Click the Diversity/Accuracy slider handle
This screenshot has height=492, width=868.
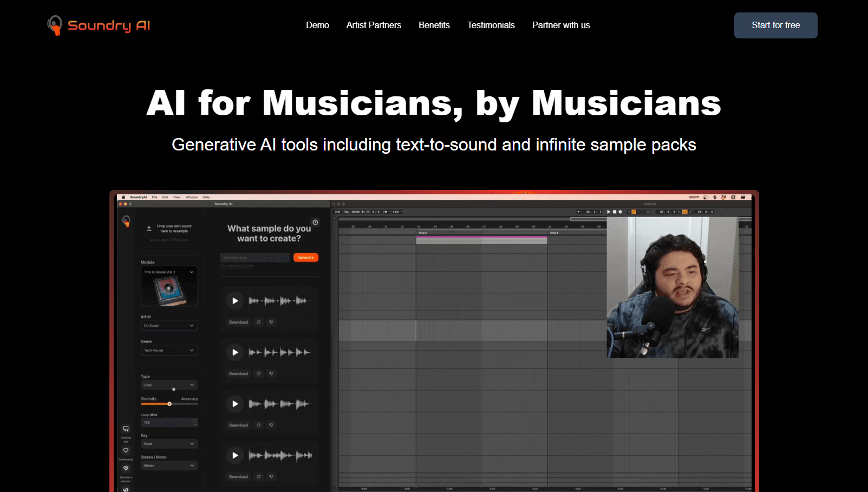169,404
